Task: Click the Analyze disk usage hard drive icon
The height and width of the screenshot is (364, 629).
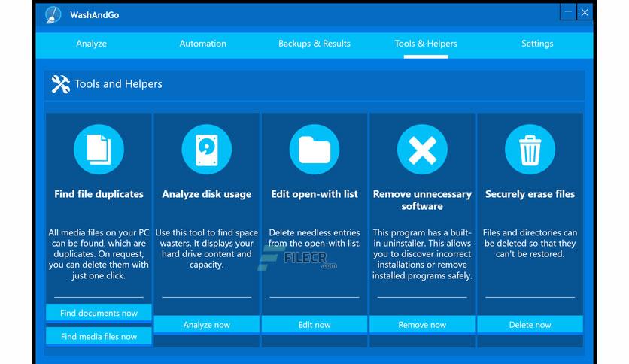Action: pos(207,149)
